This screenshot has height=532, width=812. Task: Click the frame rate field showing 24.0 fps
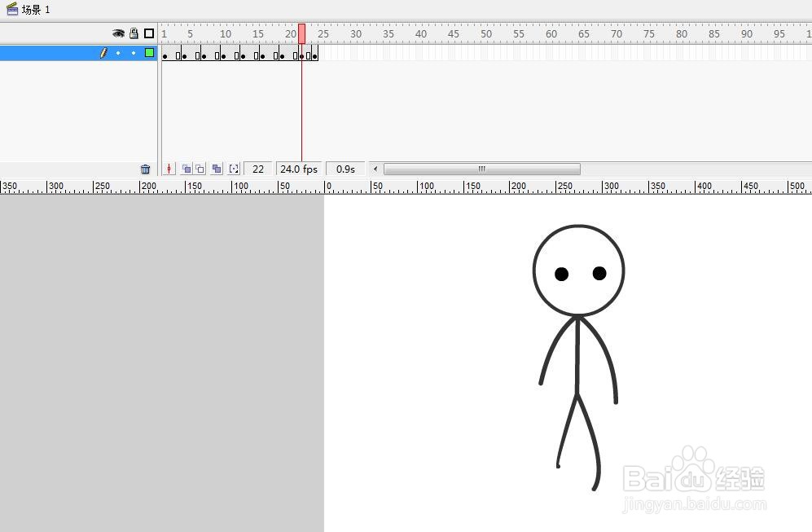pyautogui.click(x=298, y=169)
